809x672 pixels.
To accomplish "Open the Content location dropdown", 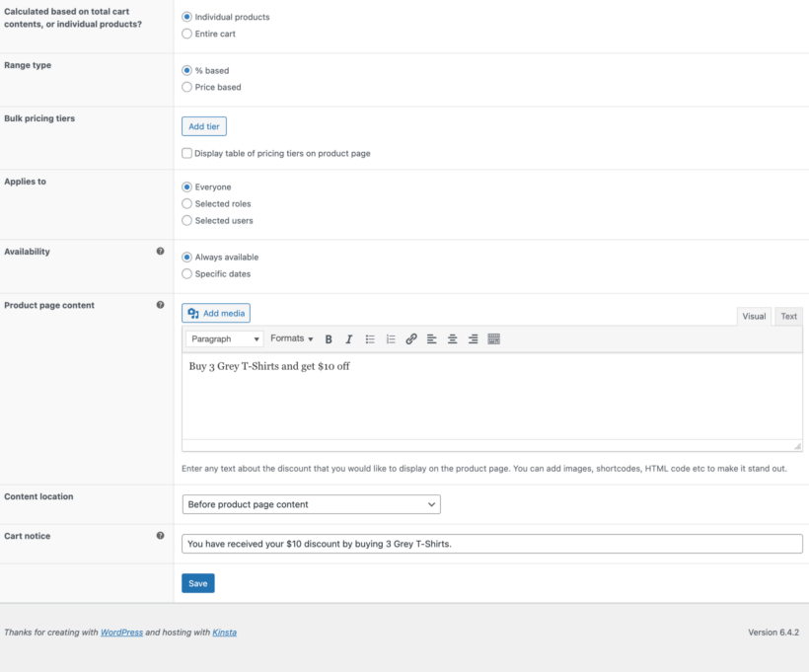I will 311,503.
